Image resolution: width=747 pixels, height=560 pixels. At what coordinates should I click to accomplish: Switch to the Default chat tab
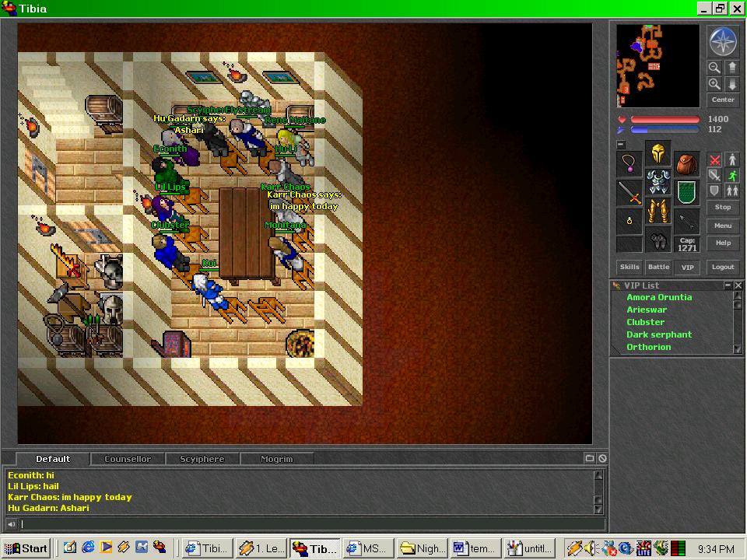tap(53, 459)
